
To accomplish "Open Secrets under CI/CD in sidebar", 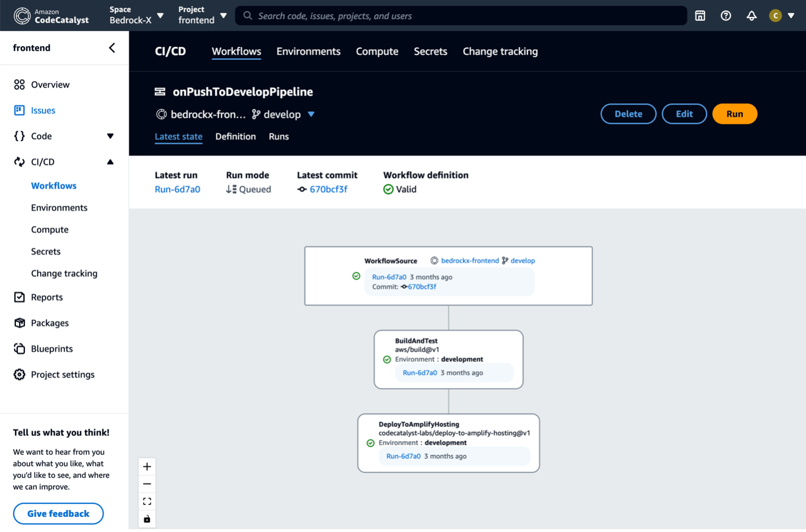I will coord(46,251).
